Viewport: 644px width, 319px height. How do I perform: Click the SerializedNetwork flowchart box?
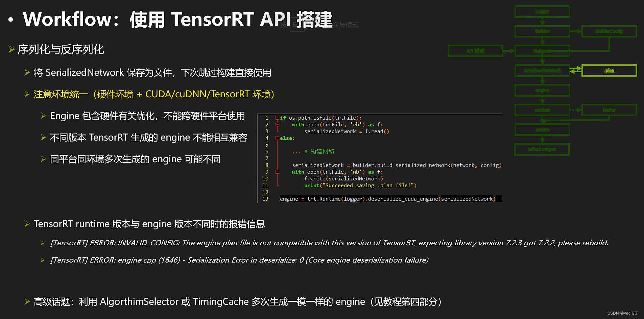point(542,71)
